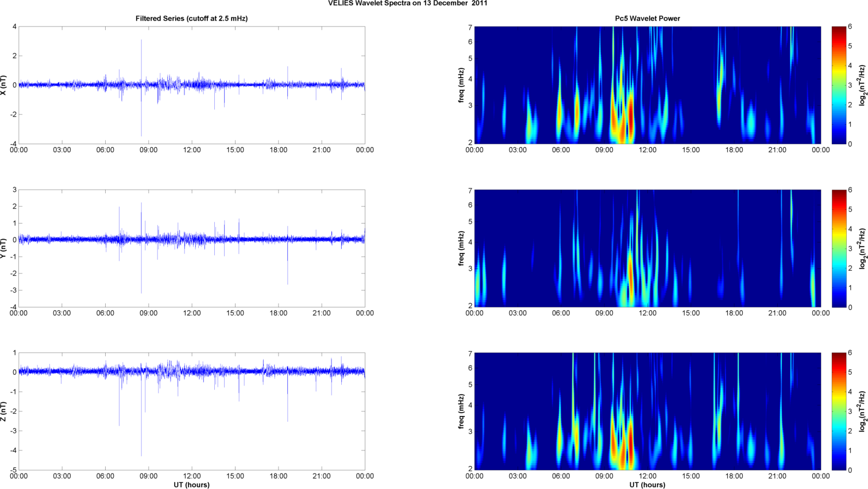Screen dimensions: 868x489
Task: Click the 'Filtered Series (cutoff at 2.5 mHz)' heading
Action: tap(191, 18)
